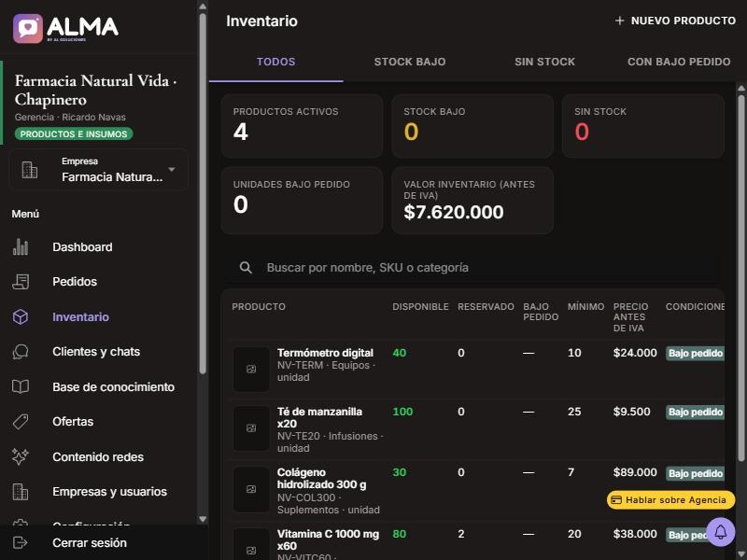747x560 pixels.
Task: Click Vitamina C 1000 mg image placeholder
Action: click(x=251, y=544)
